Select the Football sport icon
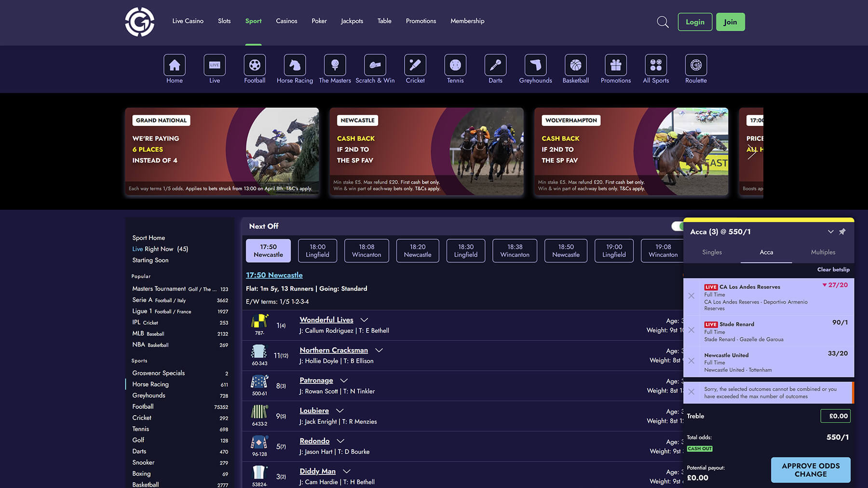The width and height of the screenshot is (868, 488). point(255,65)
